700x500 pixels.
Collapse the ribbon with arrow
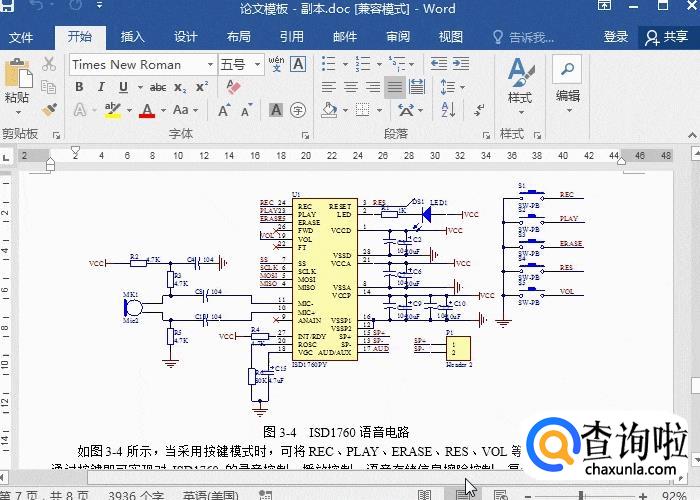(x=692, y=135)
